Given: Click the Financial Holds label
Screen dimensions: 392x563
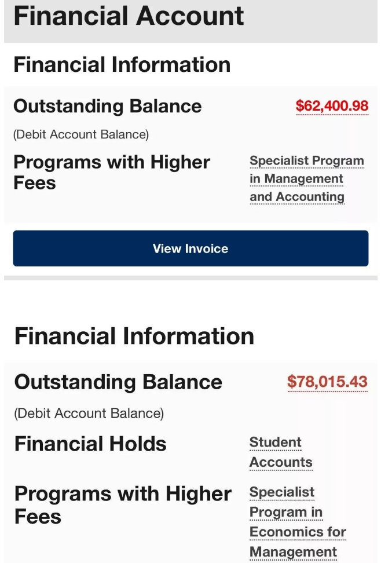Looking at the screenshot, I should point(90,444).
